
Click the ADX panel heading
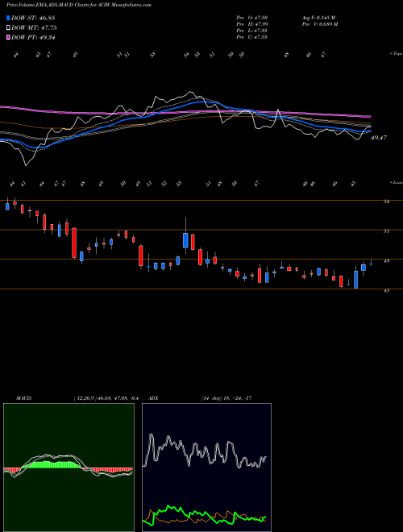(x=154, y=398)
